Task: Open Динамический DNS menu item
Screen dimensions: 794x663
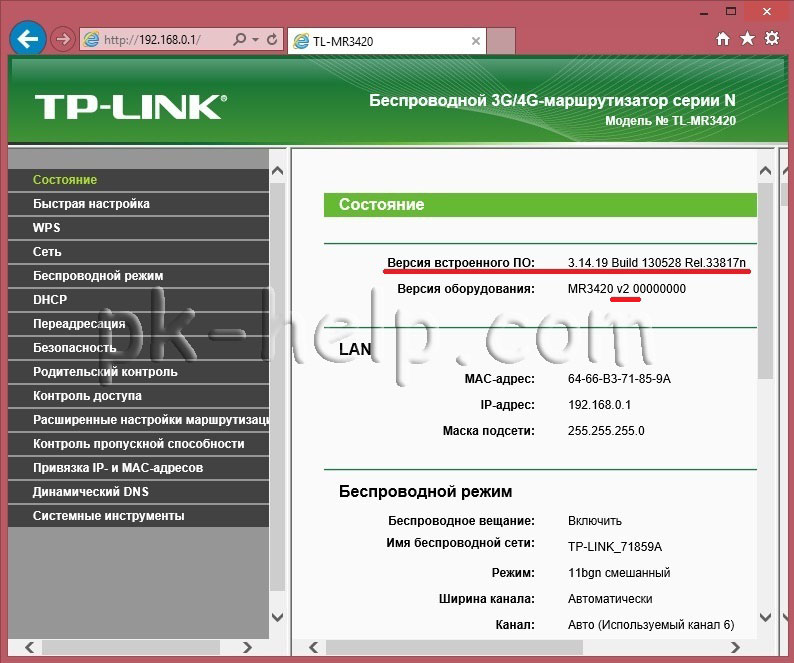Action: pyautogui.click(x=138, y=492)
